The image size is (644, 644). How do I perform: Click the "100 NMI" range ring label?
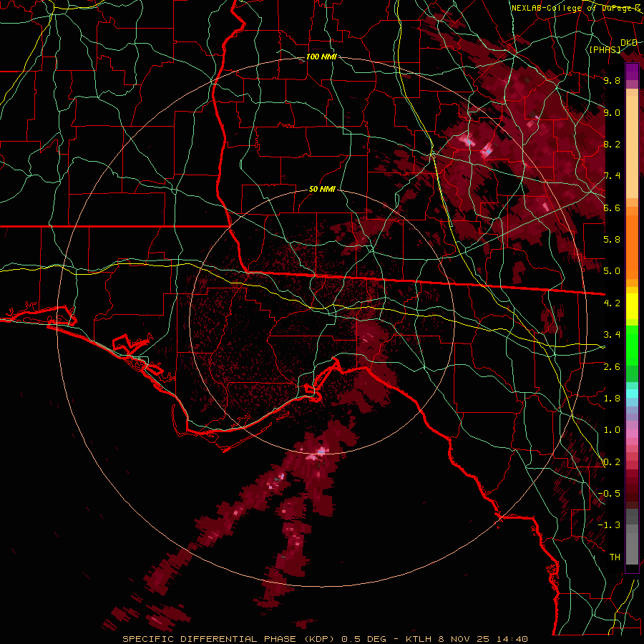[321, 57]
